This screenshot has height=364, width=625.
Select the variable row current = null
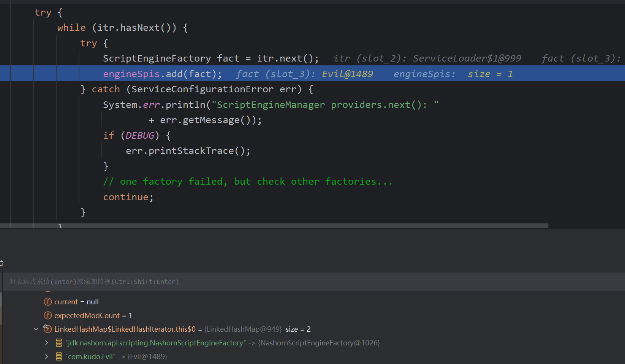click(x=76, y=302)
